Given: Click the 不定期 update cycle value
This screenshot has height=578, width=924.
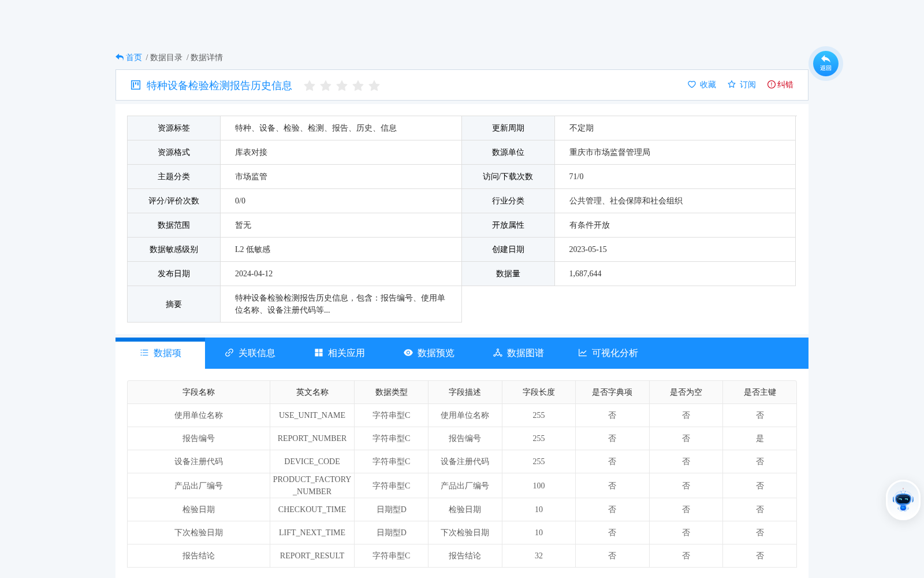Looking at the screenshot, I should pyautogui.click(x=582, y=128).
